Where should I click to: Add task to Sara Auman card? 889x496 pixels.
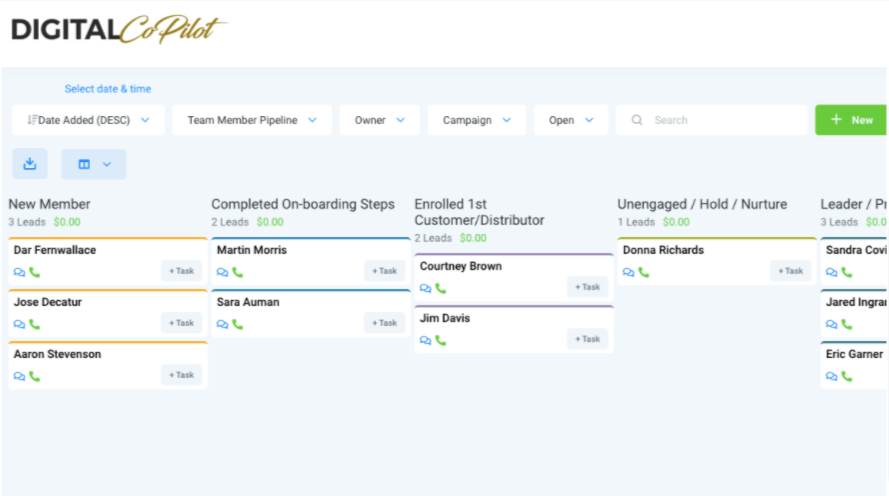[384, 323]
